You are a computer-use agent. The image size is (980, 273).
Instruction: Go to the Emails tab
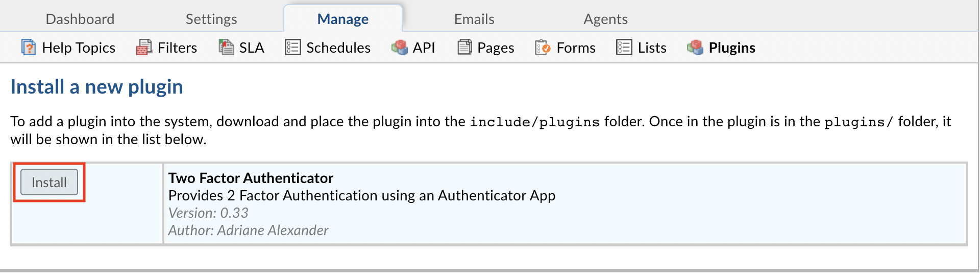coord(474,19)
